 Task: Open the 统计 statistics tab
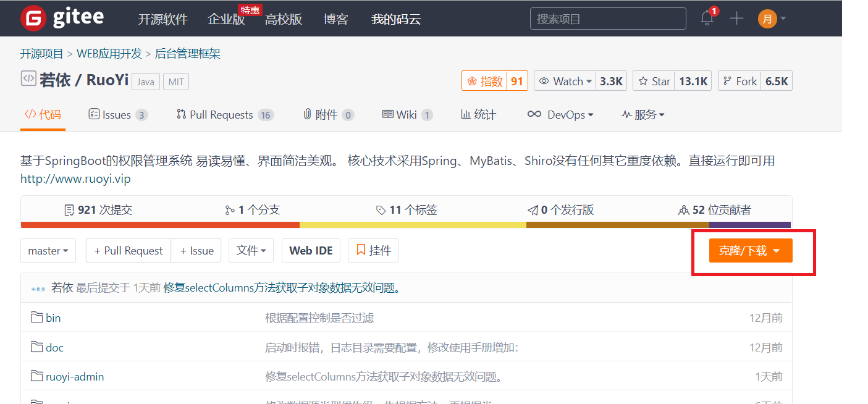478,114
